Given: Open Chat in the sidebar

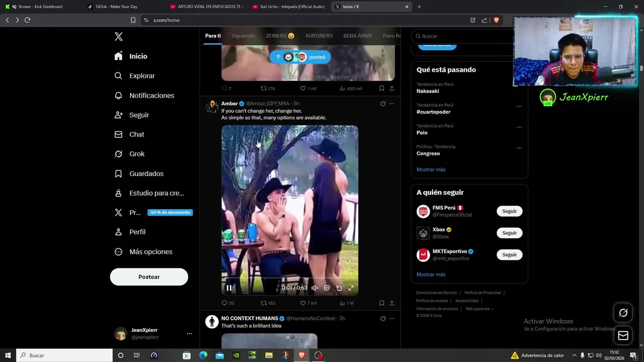Looking at the screenshot, I should point(129,135).
